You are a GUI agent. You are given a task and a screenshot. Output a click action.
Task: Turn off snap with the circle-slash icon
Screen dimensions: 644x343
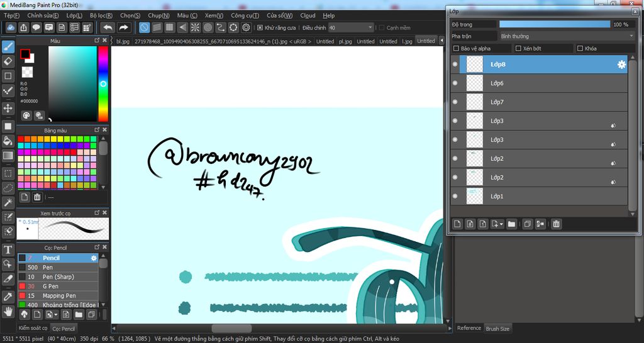[x=144, y=28]
